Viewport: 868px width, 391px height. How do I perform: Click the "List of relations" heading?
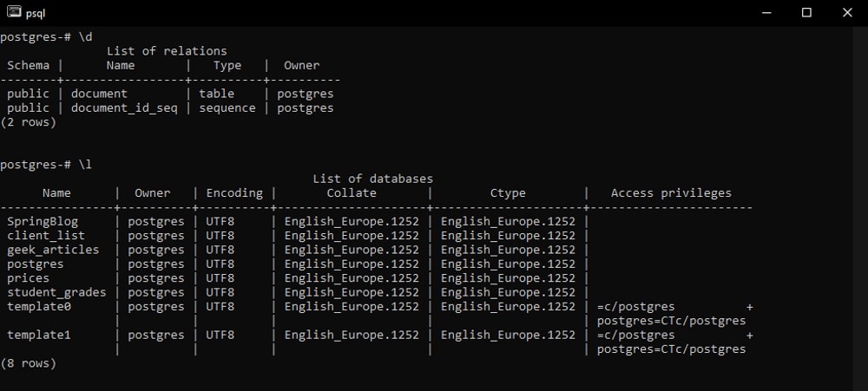[167, 51]
